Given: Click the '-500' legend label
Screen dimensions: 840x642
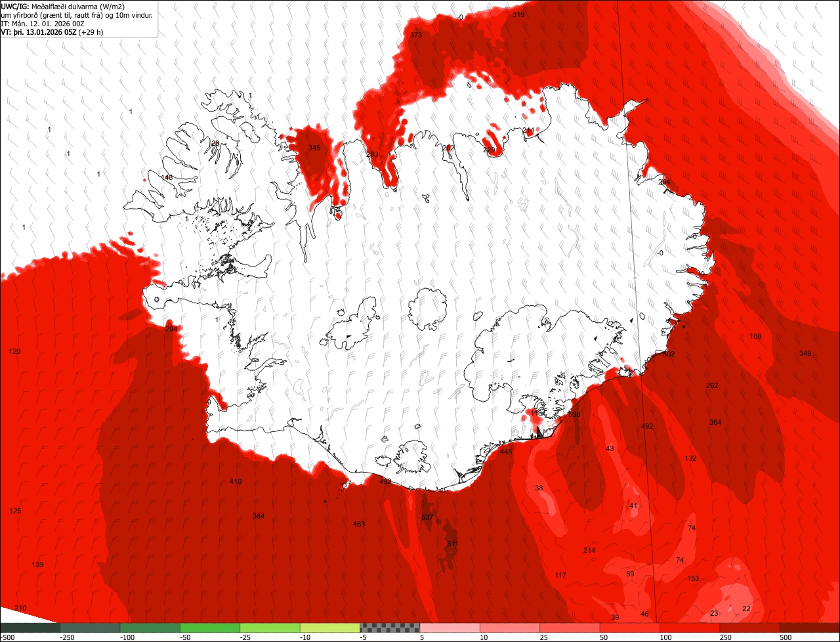Looking at the screenshot, I should [7, 637].
